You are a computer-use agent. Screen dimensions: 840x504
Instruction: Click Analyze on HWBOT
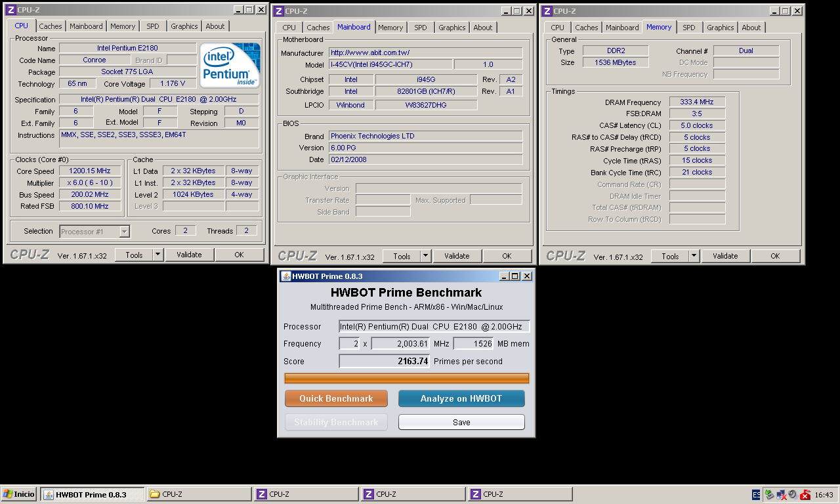(x=461, y=398)
